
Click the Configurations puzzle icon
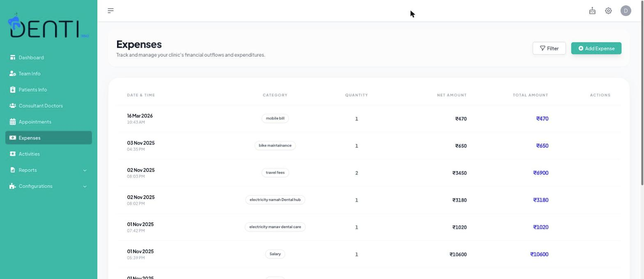coord(13,186)
